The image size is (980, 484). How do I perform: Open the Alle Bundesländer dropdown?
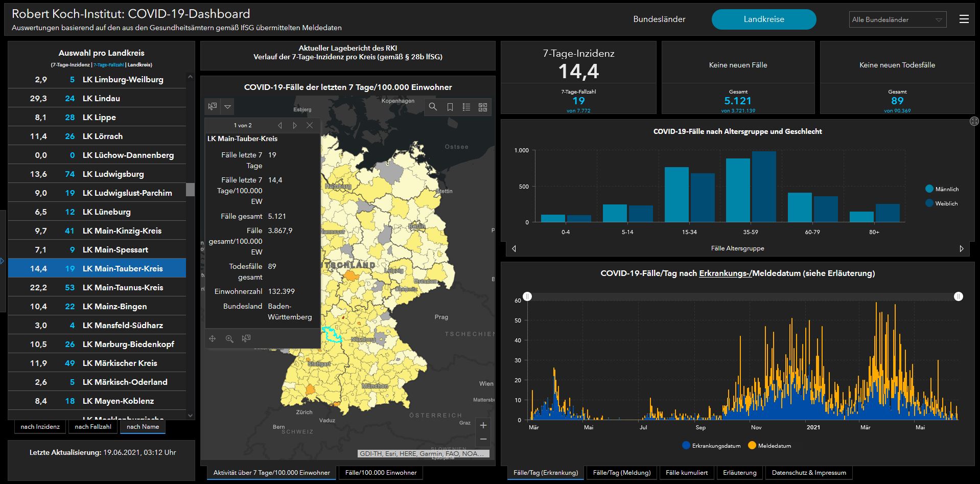coord(897,19)
